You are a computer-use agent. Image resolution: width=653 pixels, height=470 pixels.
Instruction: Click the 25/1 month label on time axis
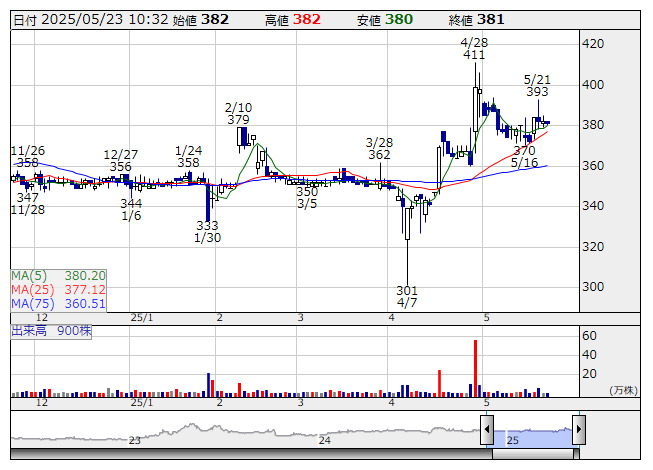click(x=142, y=317)
